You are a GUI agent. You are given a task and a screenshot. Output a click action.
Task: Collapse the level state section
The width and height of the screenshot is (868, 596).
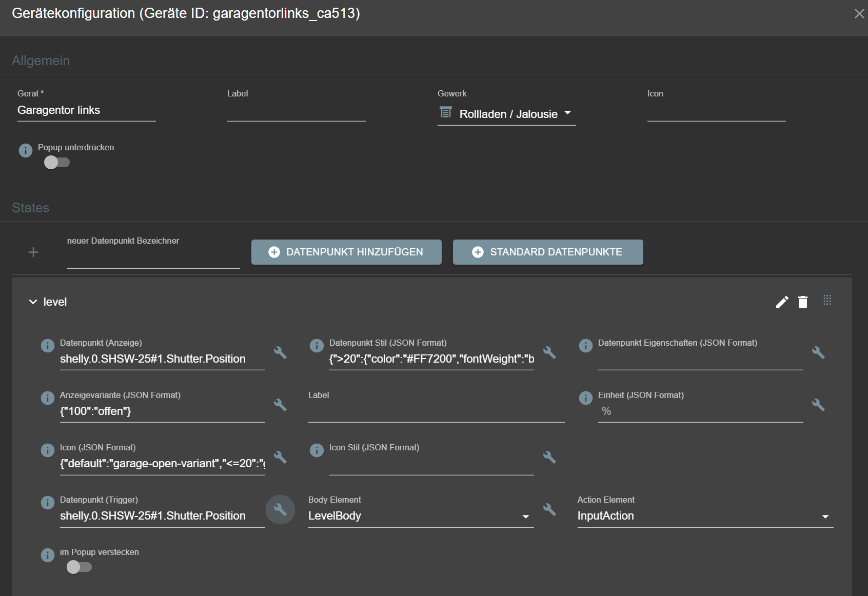tap(33, 302)
